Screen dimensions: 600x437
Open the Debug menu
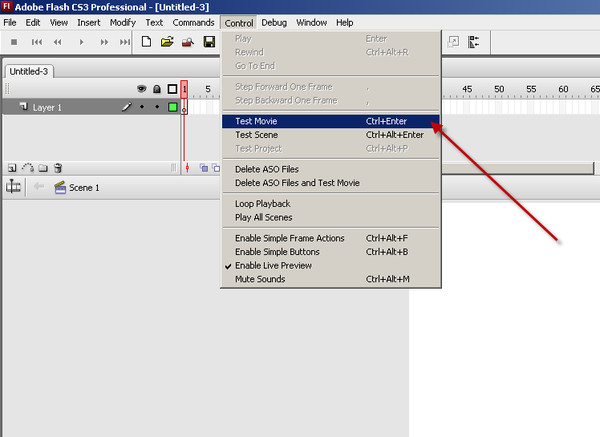[x=274, y=23]
